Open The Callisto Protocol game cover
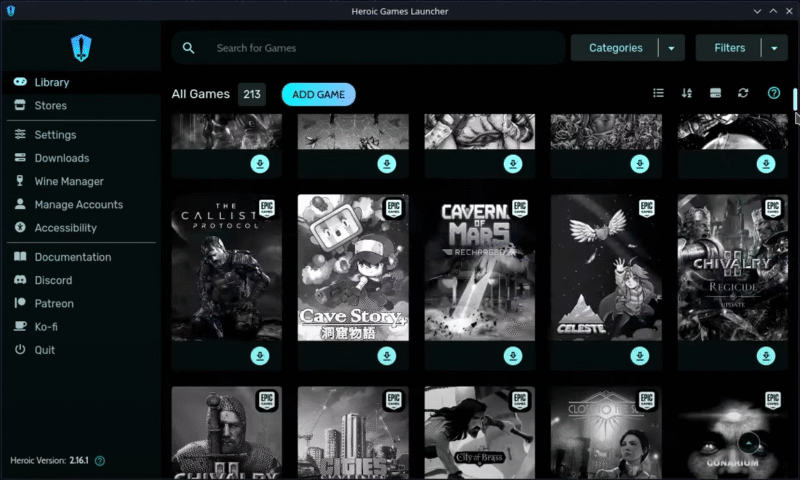Image resolution: width=800 pixels, height=480 pixels. pyautogui.click(x=227, y=267)
